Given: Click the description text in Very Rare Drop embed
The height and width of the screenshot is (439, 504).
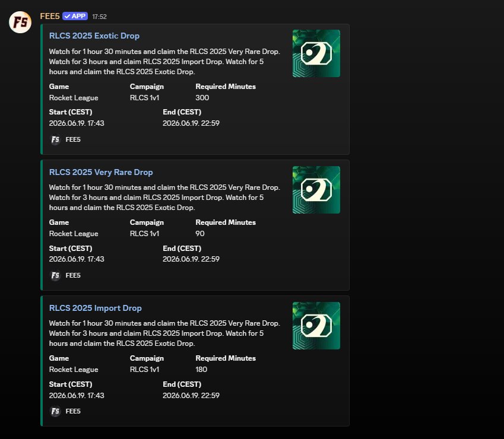Looking at the screenshot, I should click(x=164, y=197).
